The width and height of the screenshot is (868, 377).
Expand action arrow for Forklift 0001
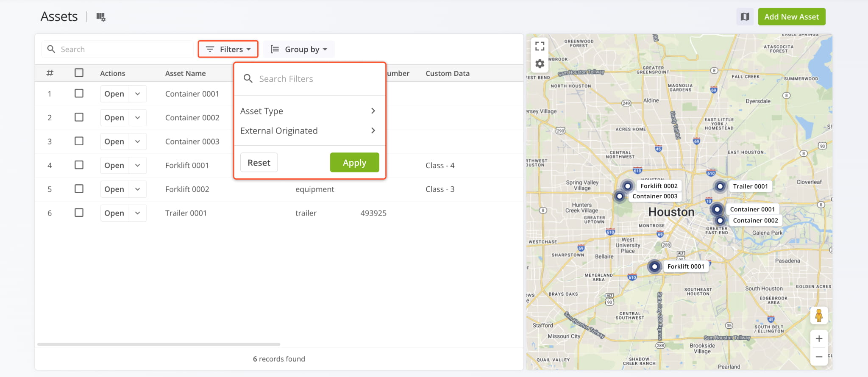point(138,165)
